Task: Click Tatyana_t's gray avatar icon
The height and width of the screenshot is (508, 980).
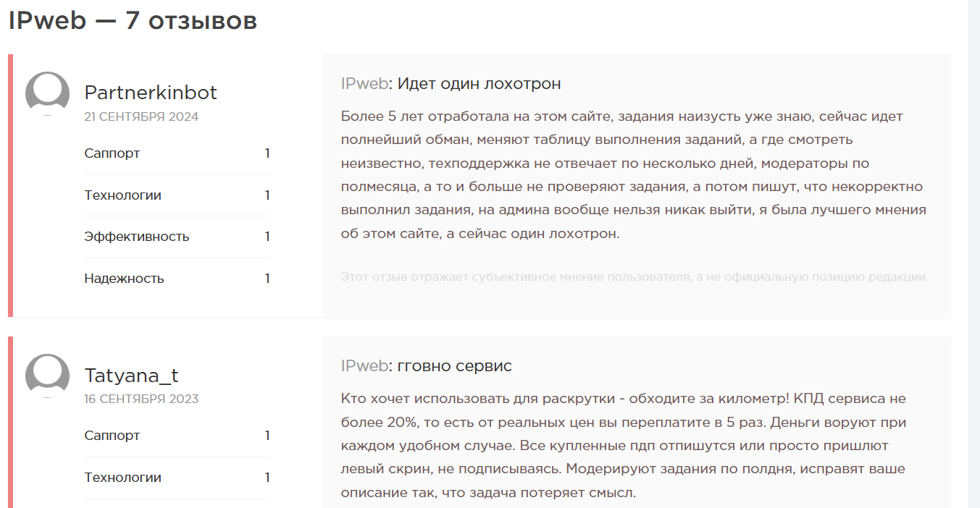Action: (47, 376)
